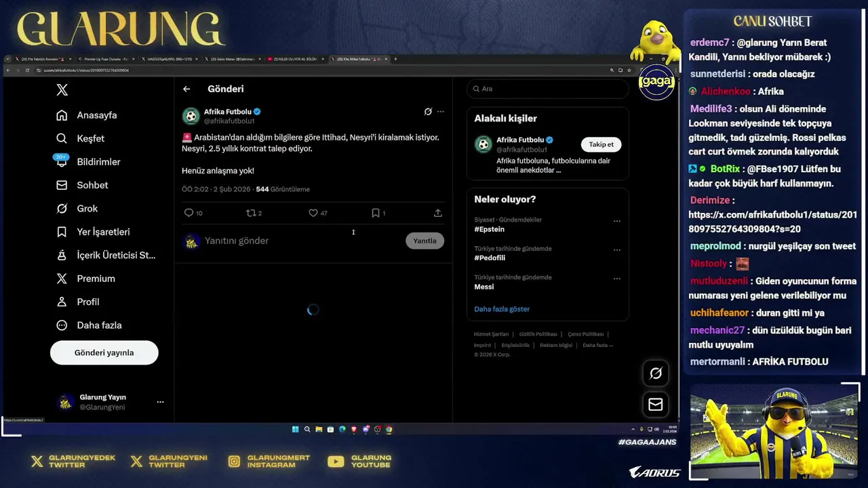Open Brave browser from the taskbar
The image size is (868, 488).
[354, 429]
